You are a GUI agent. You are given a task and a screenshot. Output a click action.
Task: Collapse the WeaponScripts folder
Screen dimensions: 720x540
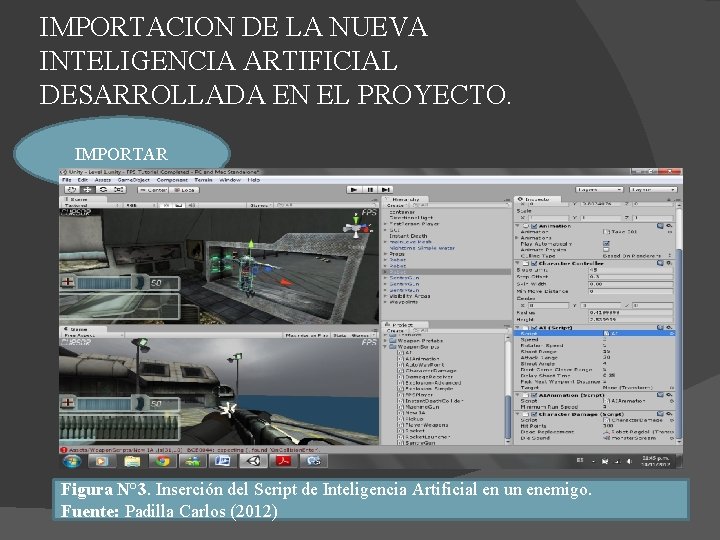click(385, 347)
